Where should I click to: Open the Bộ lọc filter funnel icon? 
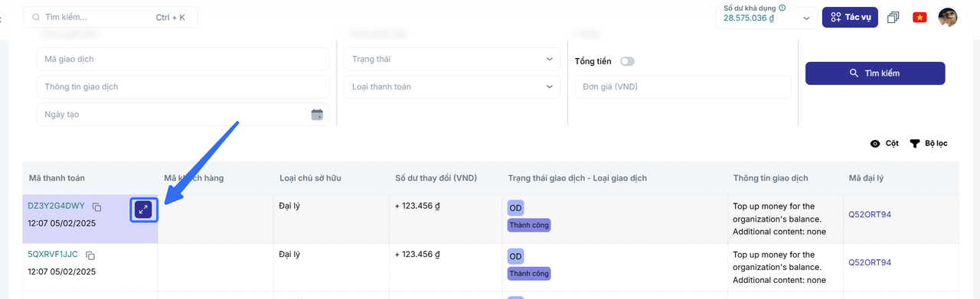914,144
